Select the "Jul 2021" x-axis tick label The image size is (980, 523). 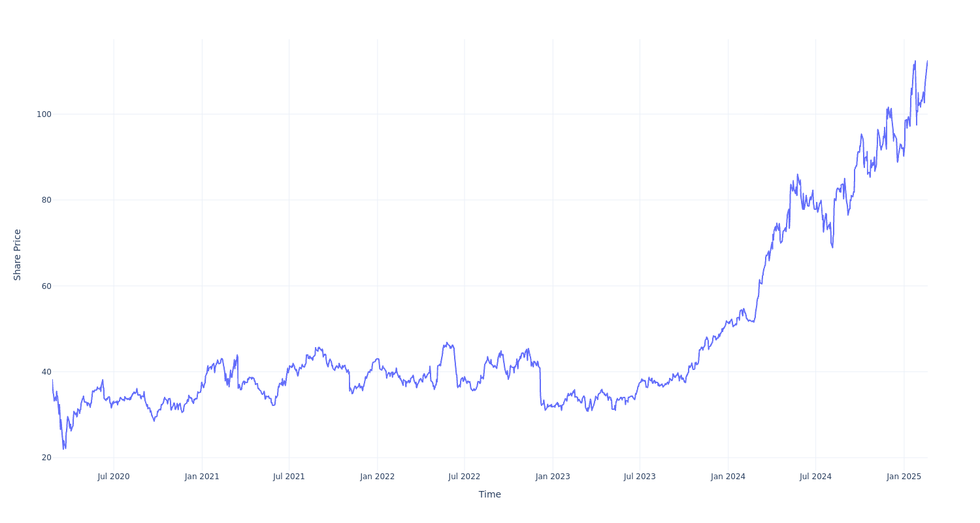289,477
